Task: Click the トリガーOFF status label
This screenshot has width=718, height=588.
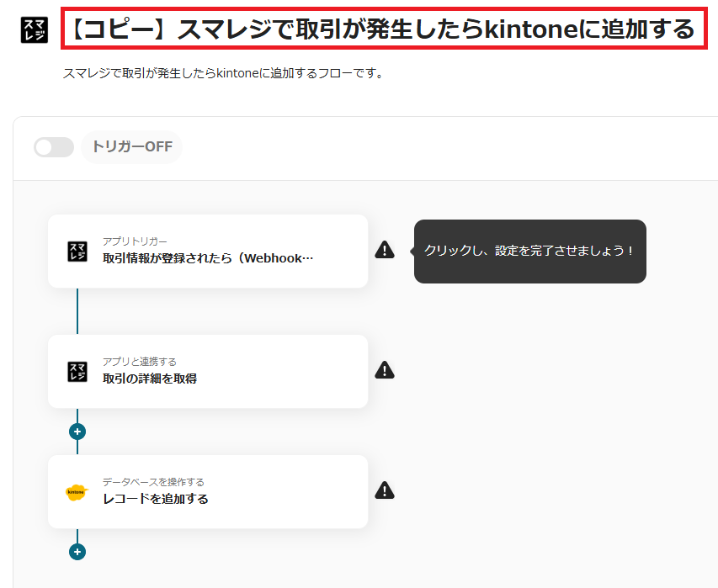Action: point(132,147)
